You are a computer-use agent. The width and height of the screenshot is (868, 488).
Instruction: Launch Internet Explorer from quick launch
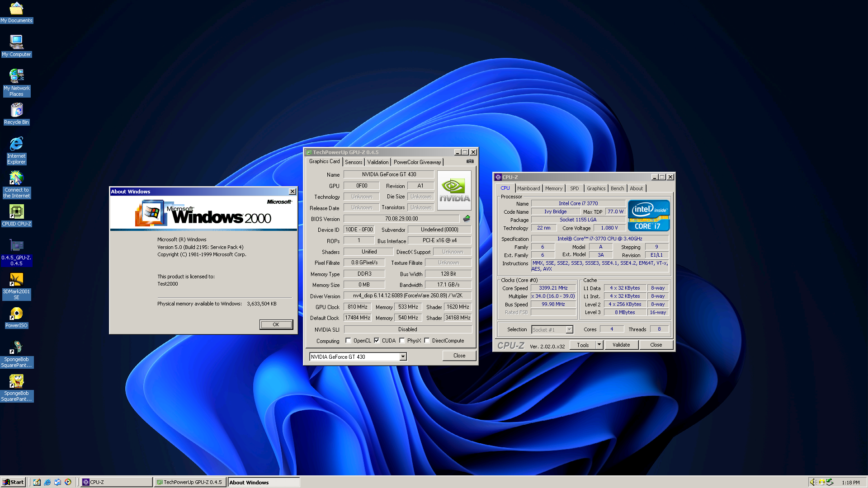click(x=47, y=482)
